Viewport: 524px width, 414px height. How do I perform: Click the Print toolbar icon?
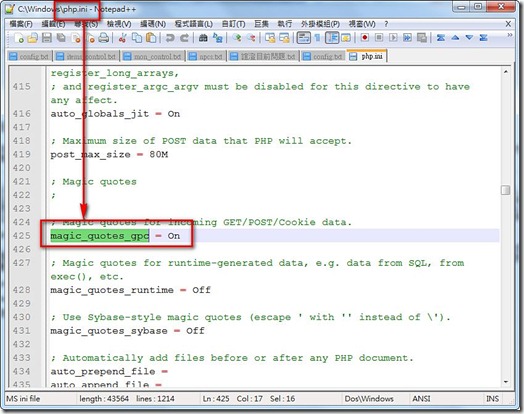[104, 38]
